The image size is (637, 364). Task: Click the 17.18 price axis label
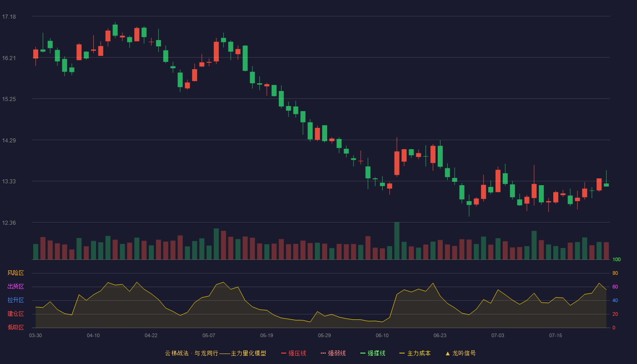click(x=9, y=17)
